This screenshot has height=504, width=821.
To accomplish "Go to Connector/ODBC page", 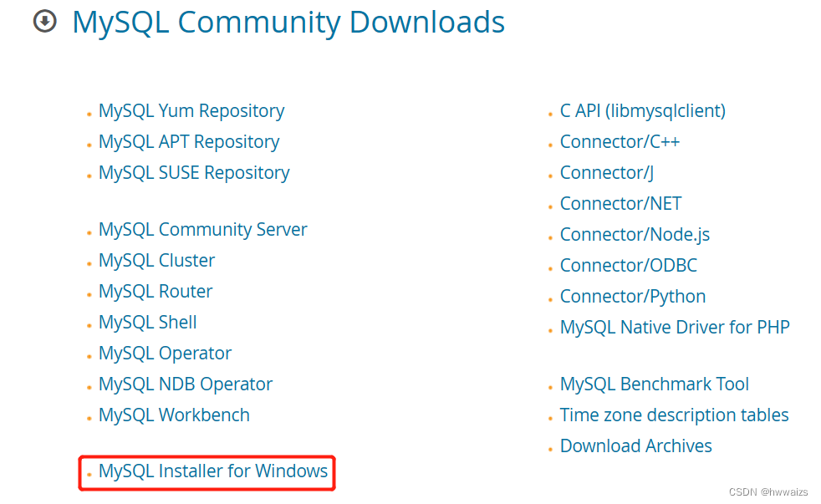I will 629,265.
